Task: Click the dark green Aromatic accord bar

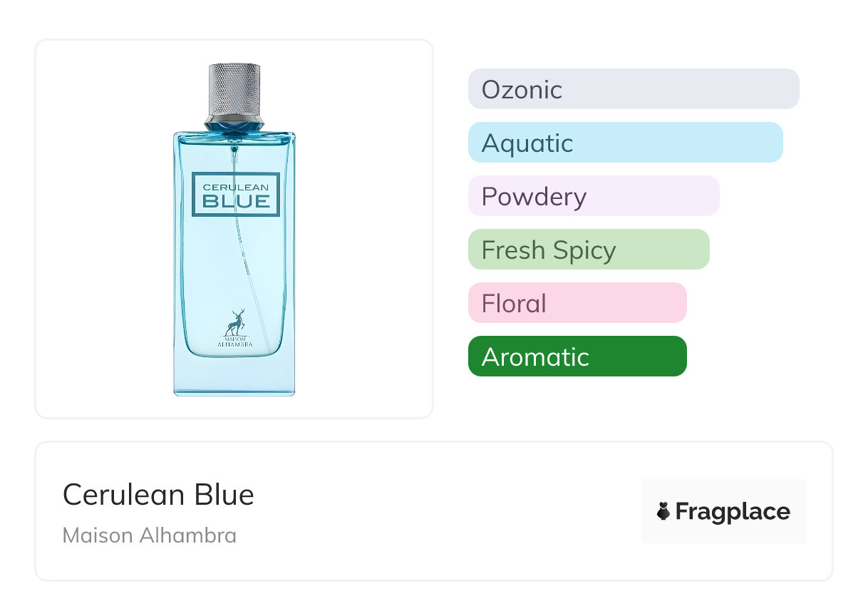Action: tap(577, 356)
